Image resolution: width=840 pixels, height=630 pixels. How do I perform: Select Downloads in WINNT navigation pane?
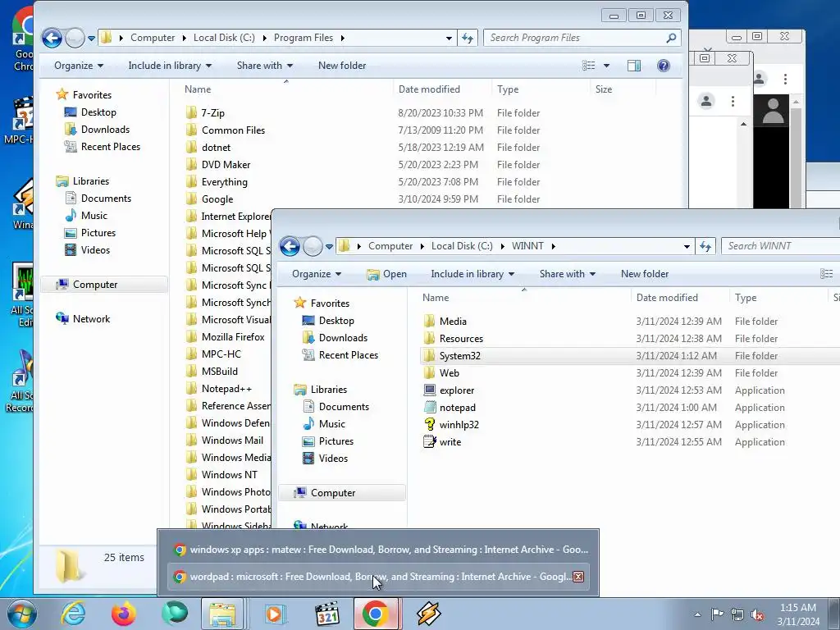(x=343, y=338)
